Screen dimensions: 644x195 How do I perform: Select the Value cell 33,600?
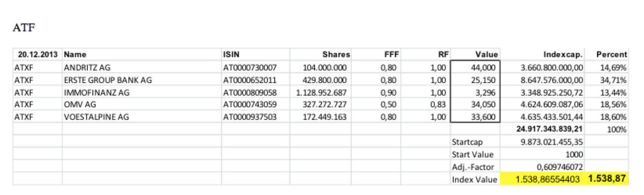475,117
